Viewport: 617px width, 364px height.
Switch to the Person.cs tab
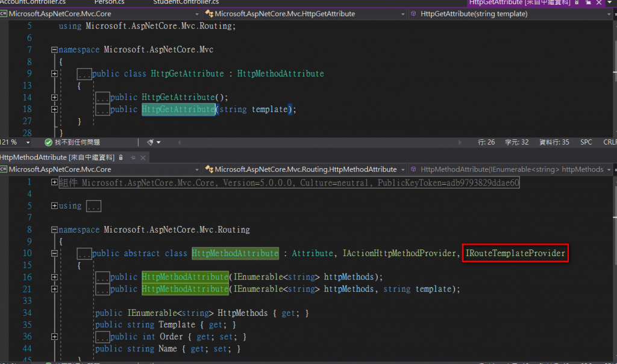(110, 2)
